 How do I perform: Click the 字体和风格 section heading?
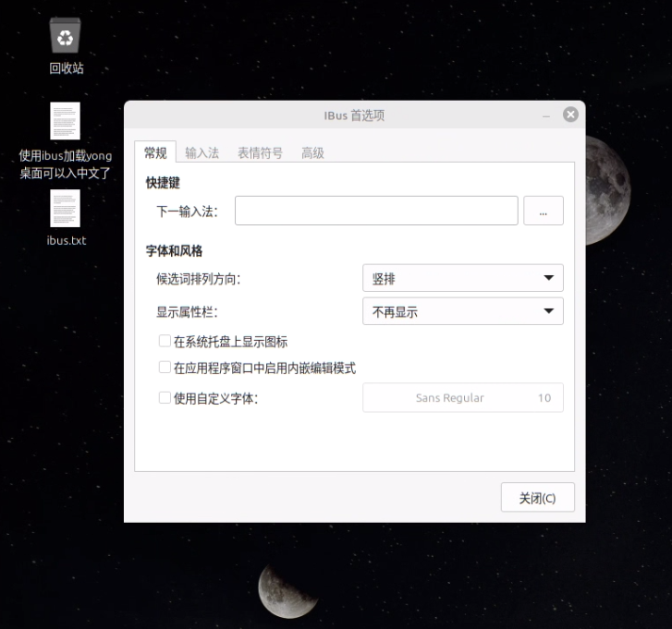pyautogui.click(x=174, y=251)
